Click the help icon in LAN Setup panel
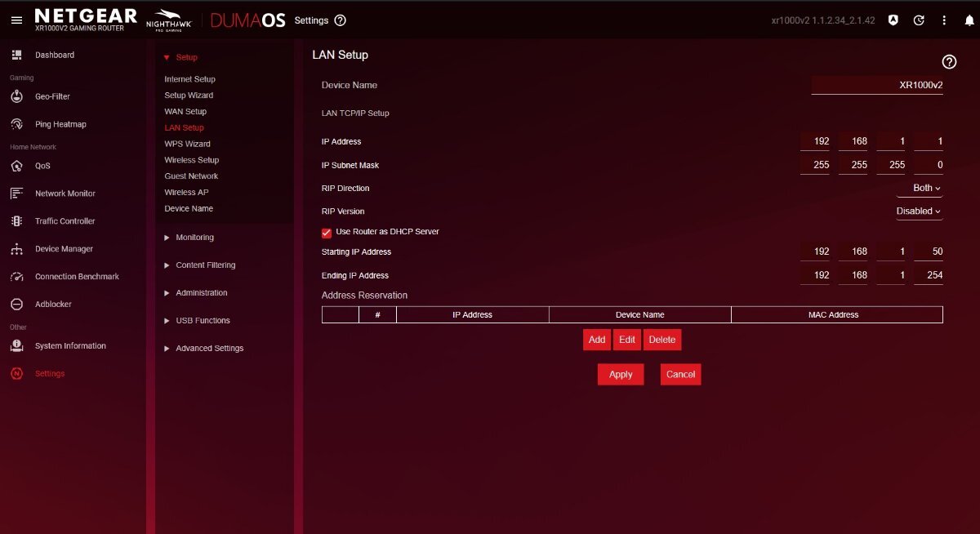Image resolution: width=980 pixels, height=534 pixels. point(949,62)
